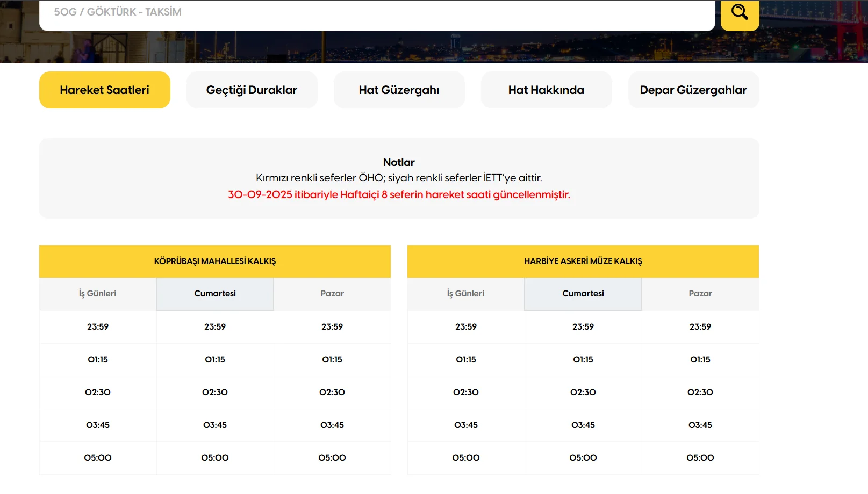This screenshot has width=868, height=494.
Task: Open the Hareket Saatleri tab
Action: pyautogui.click(x=105, y=90)
